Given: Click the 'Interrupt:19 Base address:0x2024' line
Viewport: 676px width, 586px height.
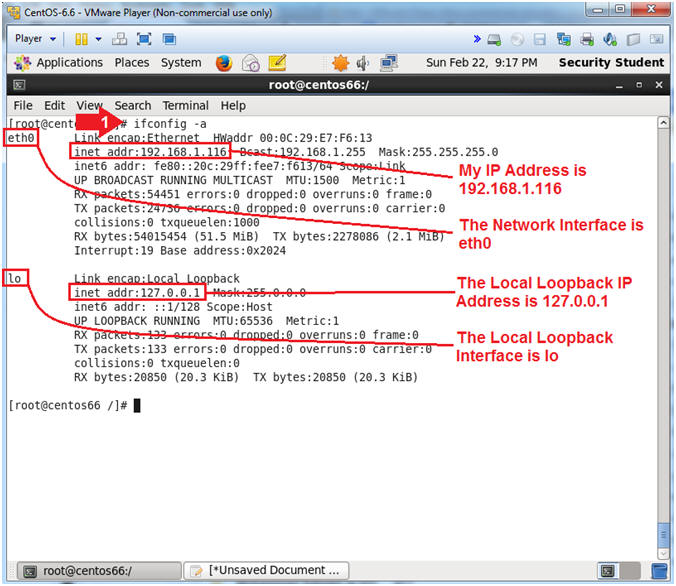Looking at the screenshot, I should click(180, 251).
